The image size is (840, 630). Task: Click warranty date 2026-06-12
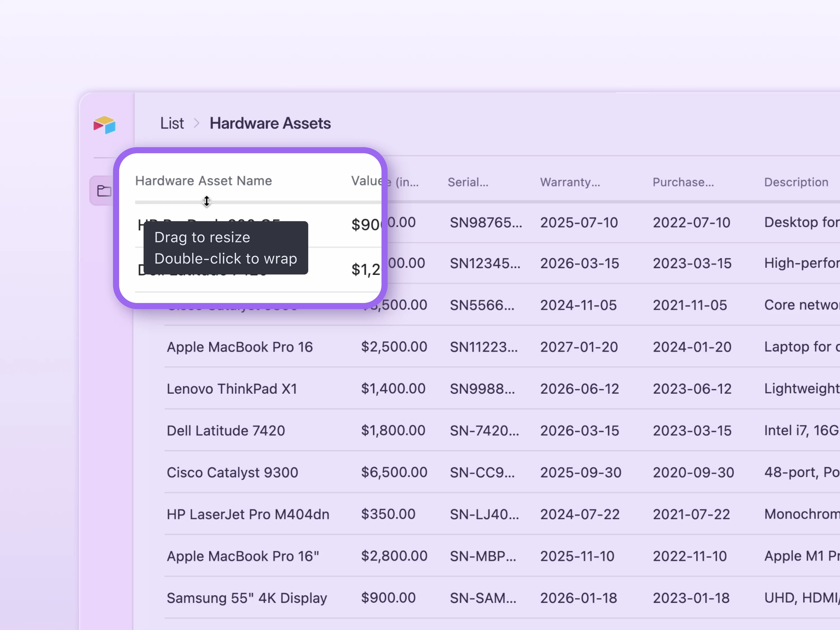point(580,389)
